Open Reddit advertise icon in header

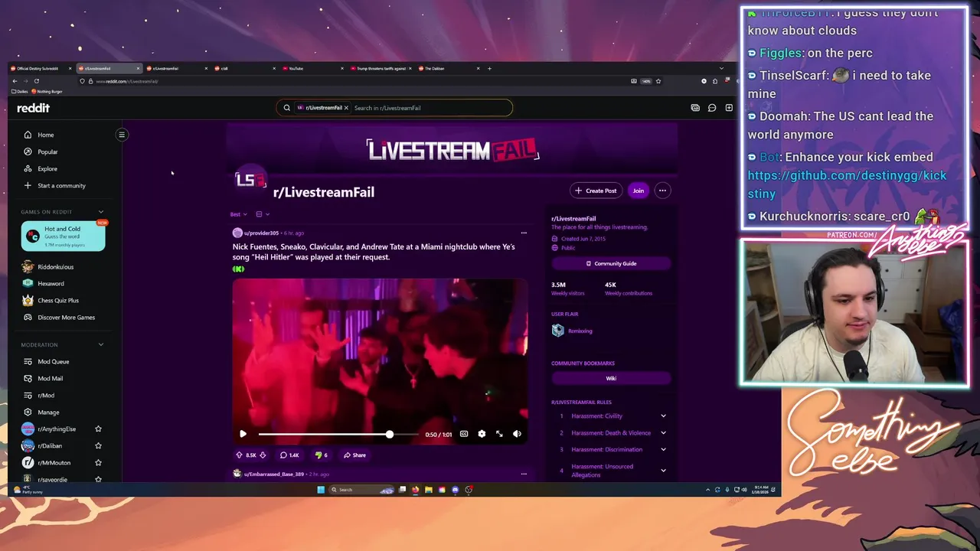695,108
